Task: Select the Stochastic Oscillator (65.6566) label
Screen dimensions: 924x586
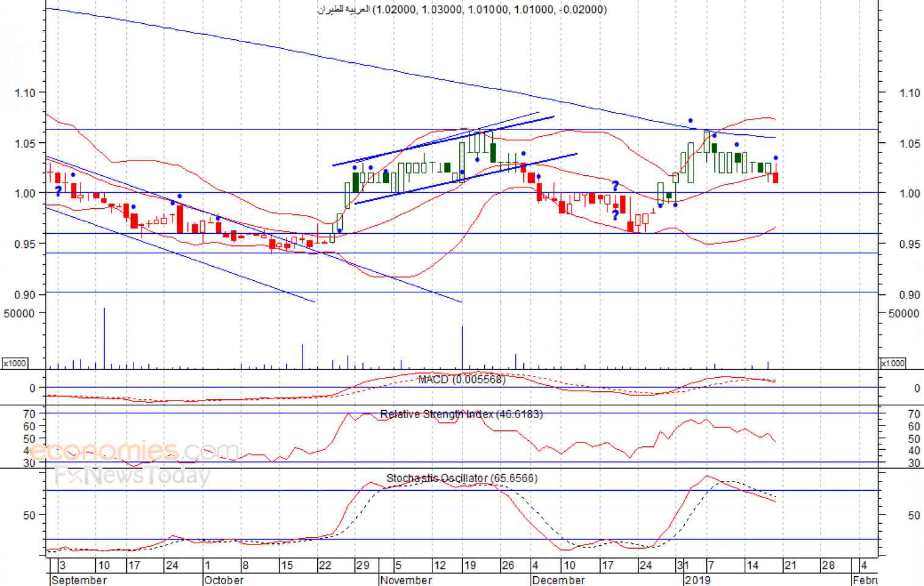Action: pyautogui.click(x=462, y=478)
